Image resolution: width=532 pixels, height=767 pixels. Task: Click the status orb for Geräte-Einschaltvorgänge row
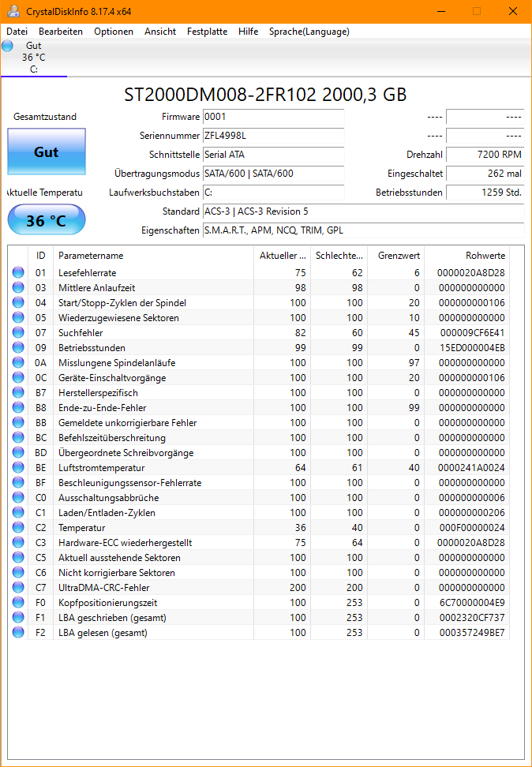18,378
